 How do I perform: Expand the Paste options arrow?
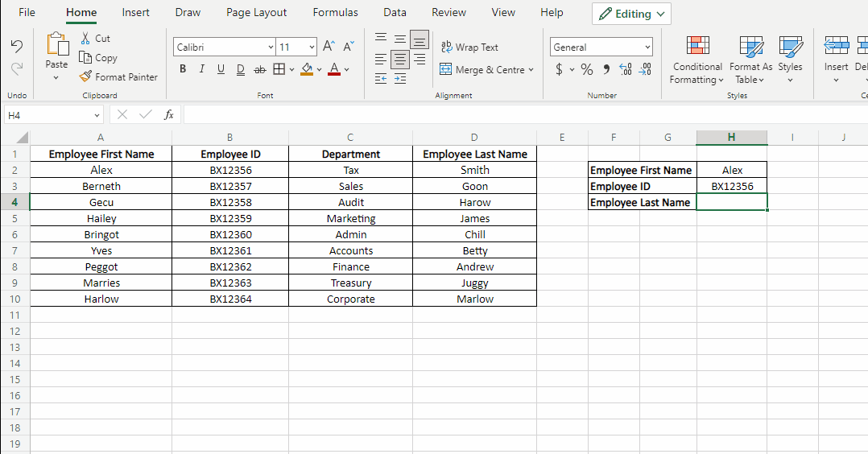[56, 78]
